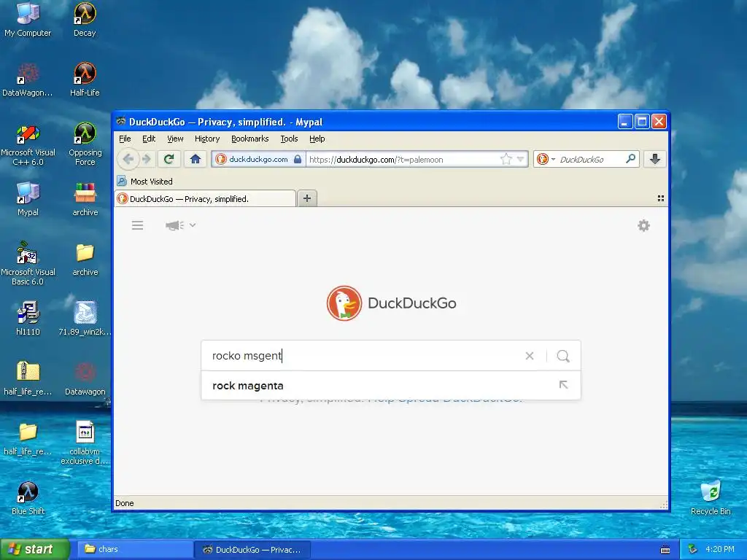This screenshot has height=560, width=747.
Task: Open the Mypal browser desktop shortcut
Action: [x=28, y=199]
